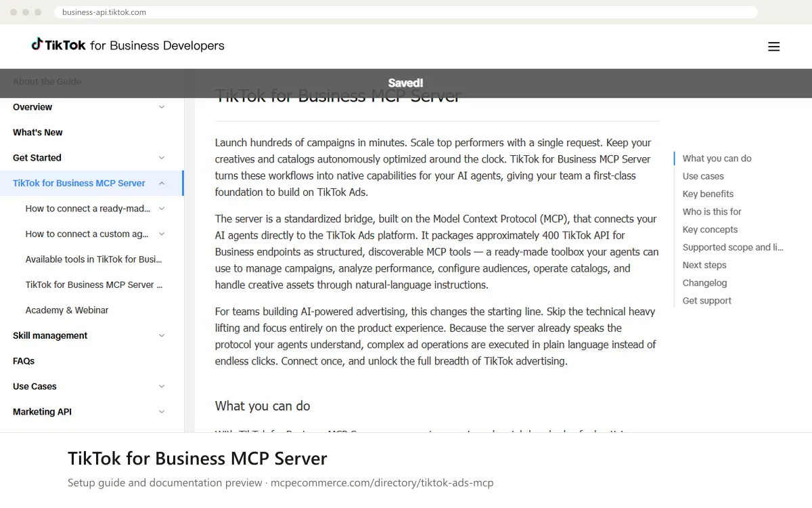Expand the Marketing API chevron

click(162, 412)
